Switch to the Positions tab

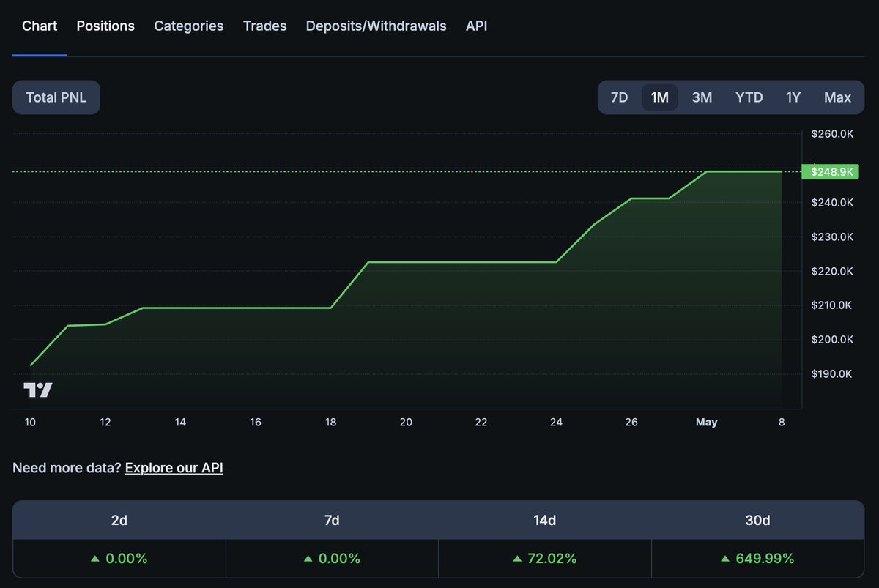click(105, 26)
